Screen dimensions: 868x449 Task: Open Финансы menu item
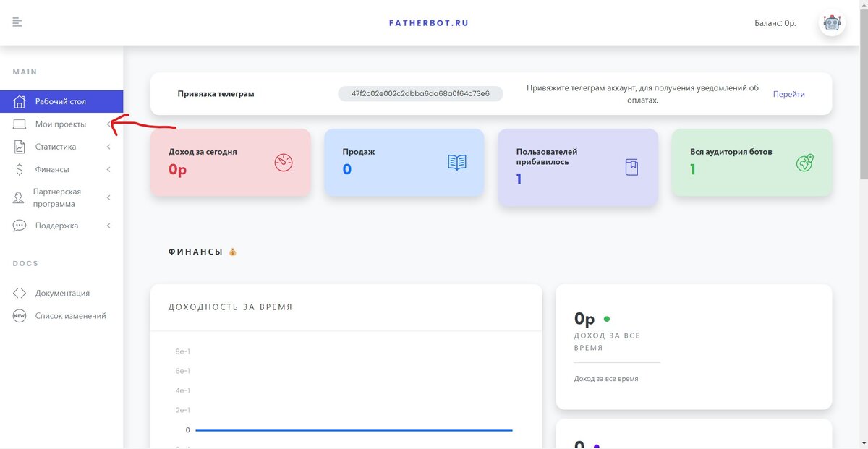[61, 170]
